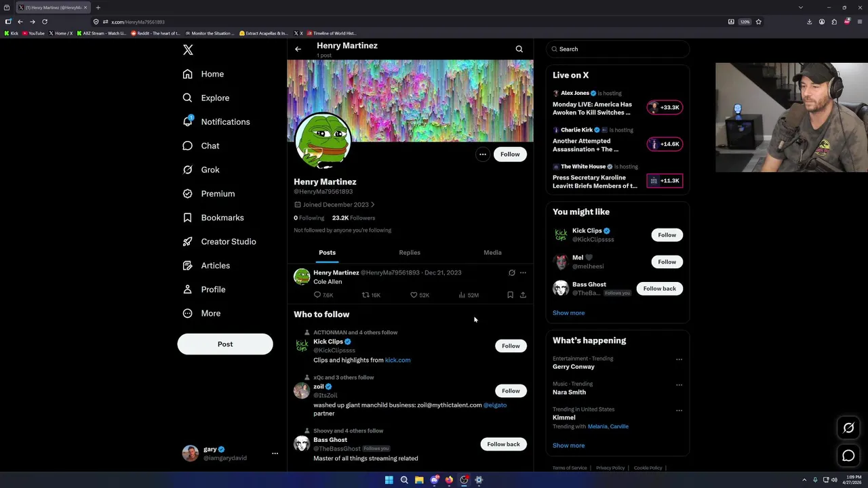
Task: Open account options for gary
Action: [275, 453]
